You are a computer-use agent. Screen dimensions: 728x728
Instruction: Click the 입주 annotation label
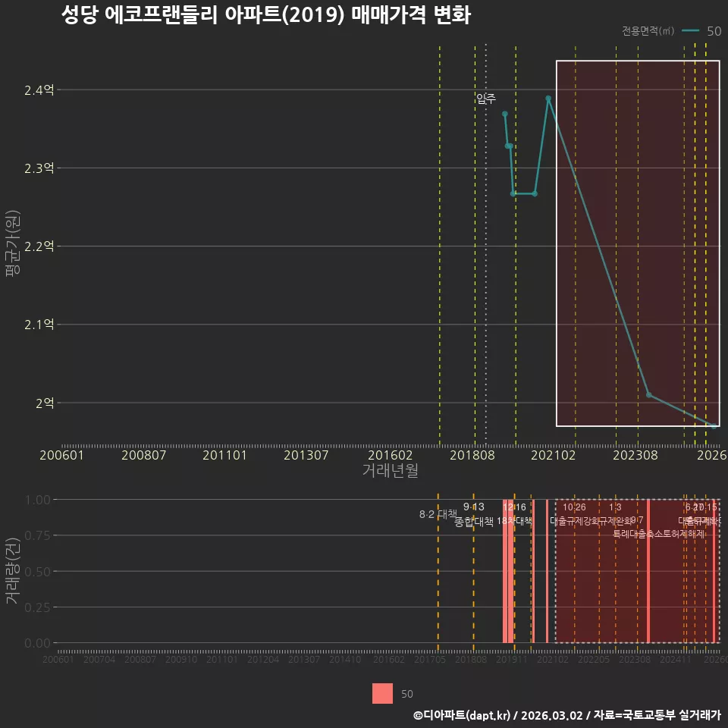tap(486, 99)
